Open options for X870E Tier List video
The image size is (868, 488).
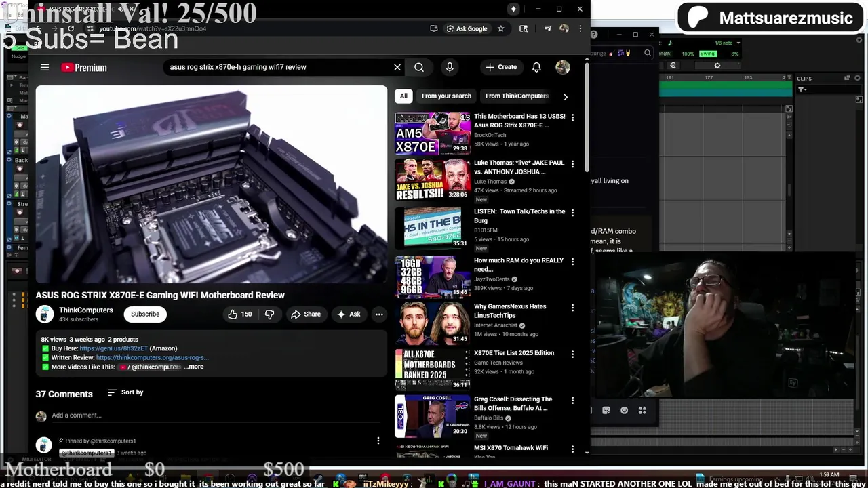[x=572, y=354]
